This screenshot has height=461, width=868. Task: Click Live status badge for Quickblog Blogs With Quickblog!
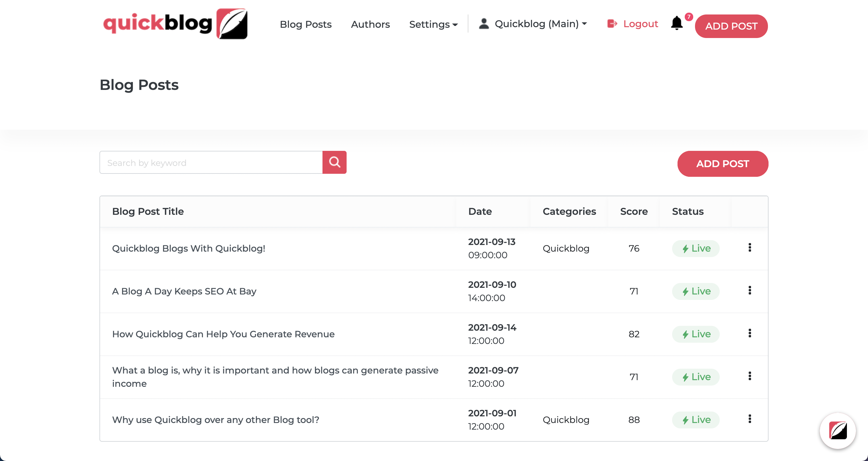(696, 249)
